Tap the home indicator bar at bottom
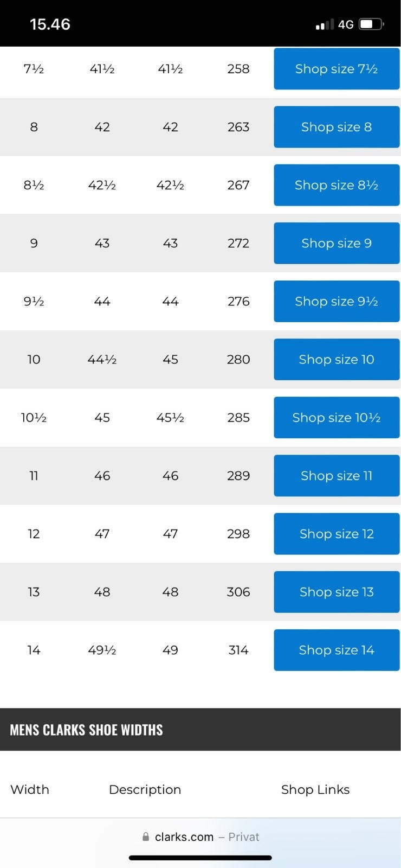 [x=200, y=858]
